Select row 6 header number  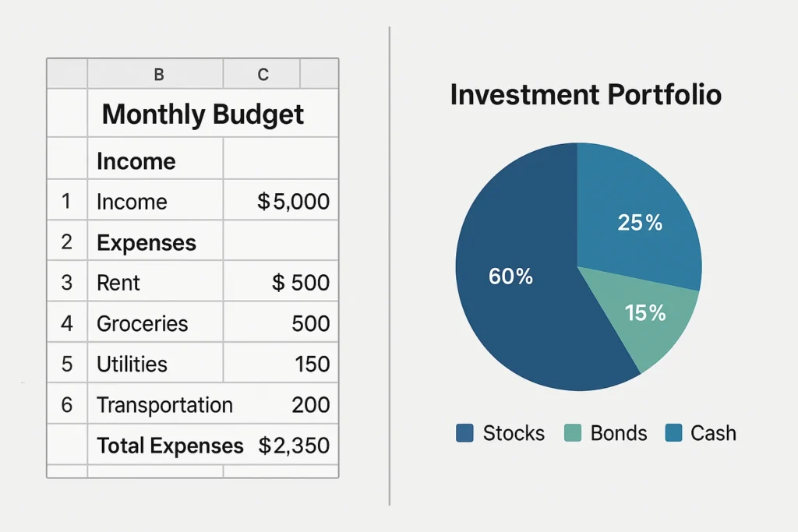coord(66,404)
